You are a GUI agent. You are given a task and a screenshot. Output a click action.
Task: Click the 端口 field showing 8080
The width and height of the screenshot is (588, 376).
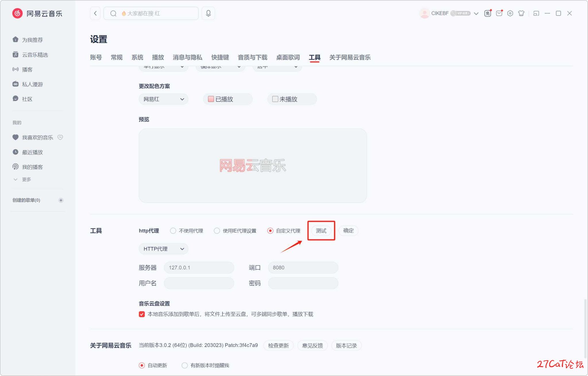303,268
